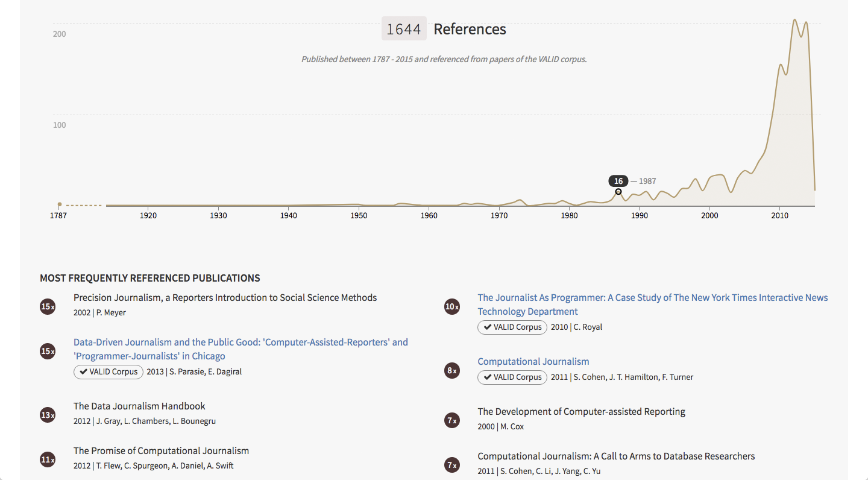Click the 1787 start point on timeline

coord(59,205)
